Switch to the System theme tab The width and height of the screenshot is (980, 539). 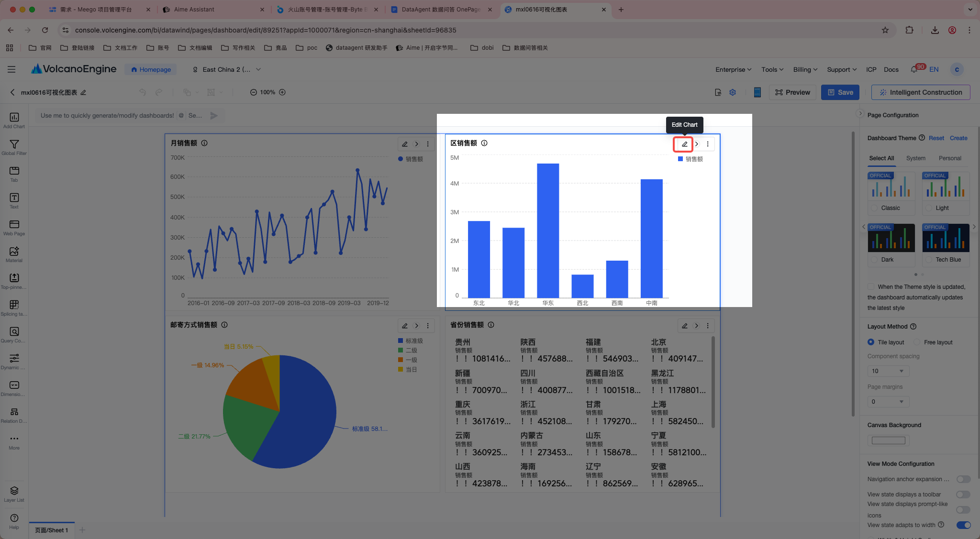(x=915, y=158)
